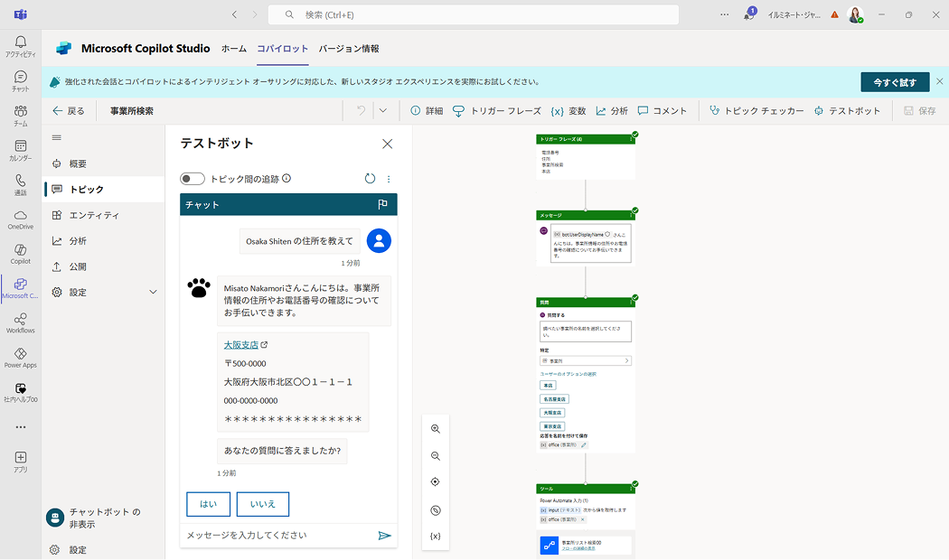This screenshot has width=949, height=560.
Task: Go back with the 戻る button
Action: point(69,111)
